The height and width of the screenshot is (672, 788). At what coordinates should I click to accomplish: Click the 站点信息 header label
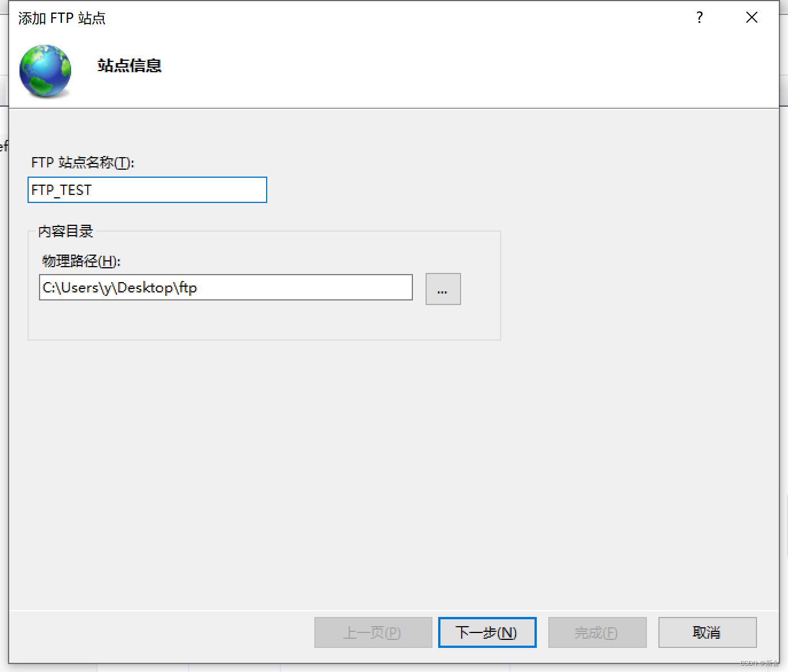click(x=129, y=66)
